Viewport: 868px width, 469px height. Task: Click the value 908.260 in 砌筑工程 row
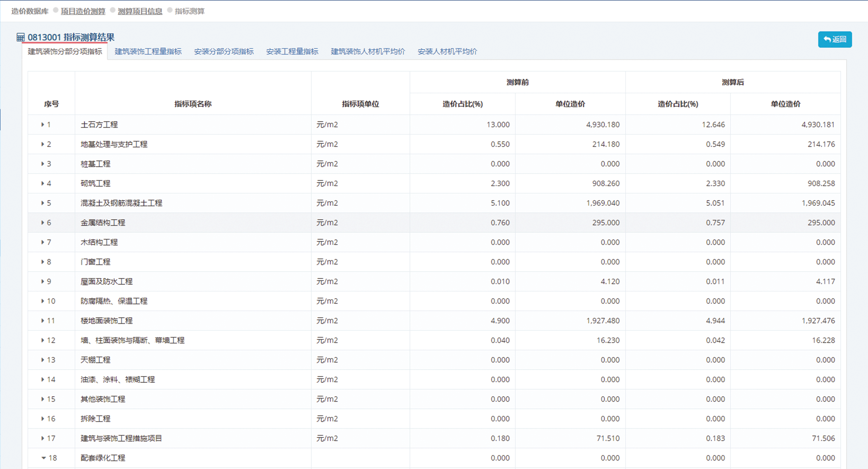(606, 183)
